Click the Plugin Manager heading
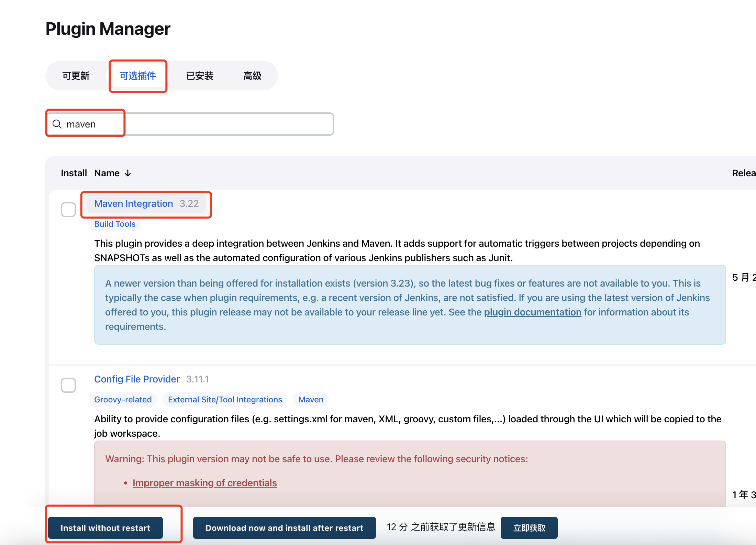Screen dimensions: 756x545 pos(108,29)
